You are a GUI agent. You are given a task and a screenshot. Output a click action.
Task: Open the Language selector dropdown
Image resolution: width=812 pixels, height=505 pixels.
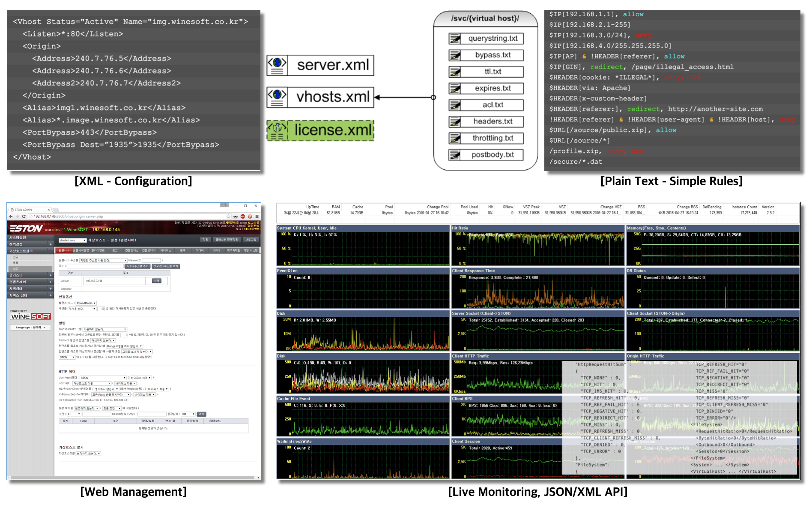[30, 327]
